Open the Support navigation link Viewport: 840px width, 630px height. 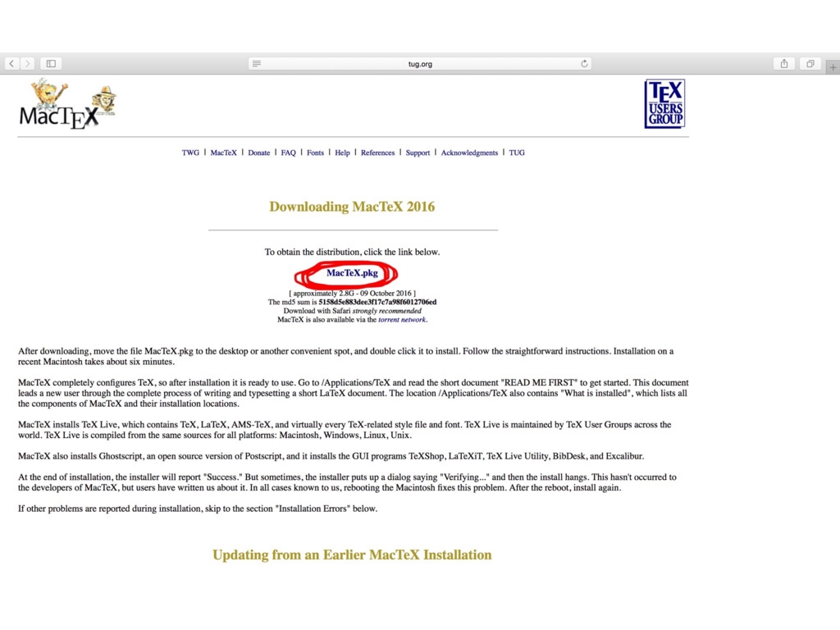(x=418, y=153)
